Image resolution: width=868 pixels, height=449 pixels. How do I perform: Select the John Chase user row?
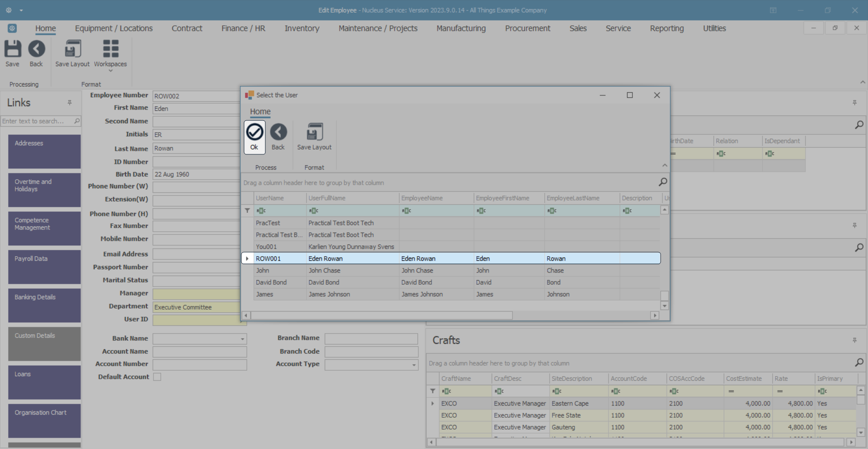click(324, 271)
